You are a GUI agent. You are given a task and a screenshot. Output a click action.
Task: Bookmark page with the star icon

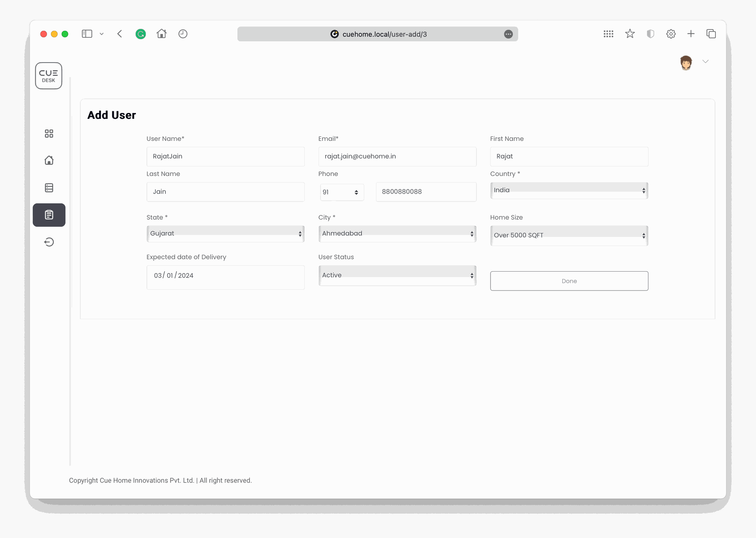coord(630,34)
